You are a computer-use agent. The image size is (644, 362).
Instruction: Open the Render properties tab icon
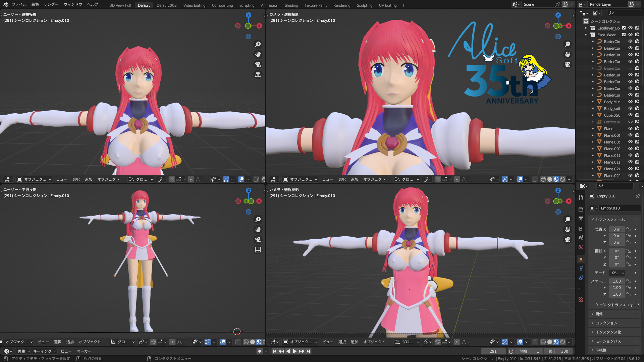[x=581, y=209]
